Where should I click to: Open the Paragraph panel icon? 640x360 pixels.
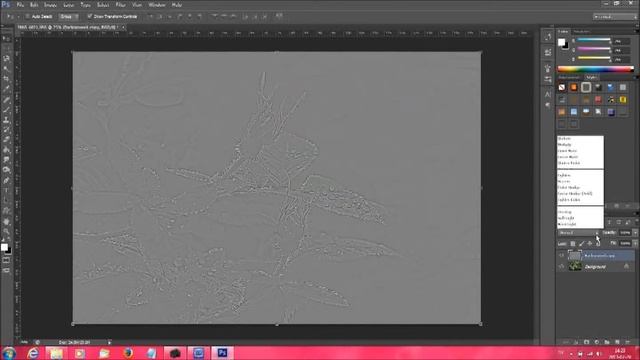tap(548, 105)
